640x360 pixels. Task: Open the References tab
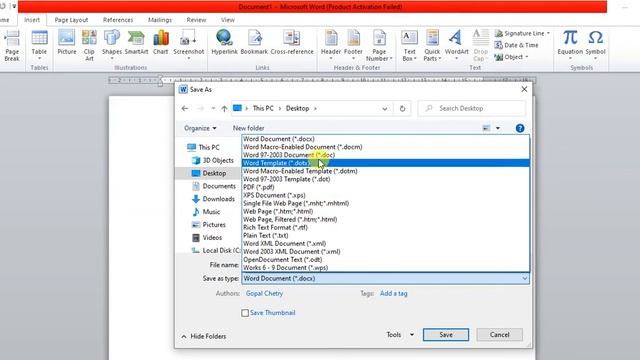[118, 20]
